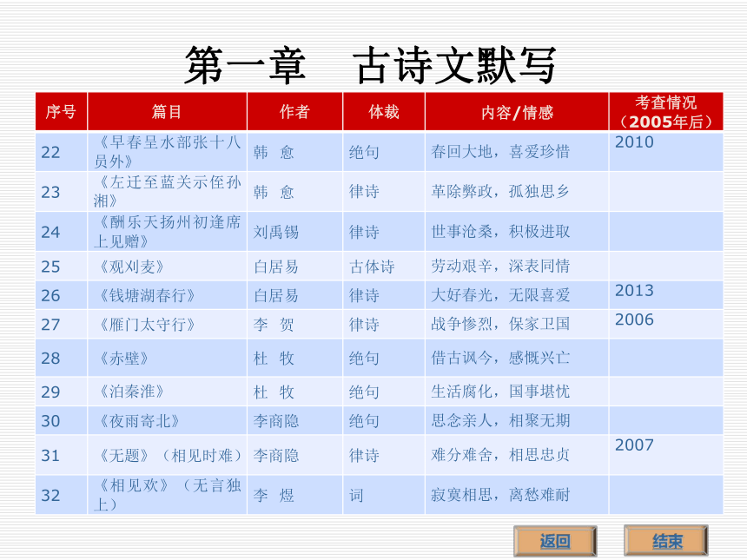Select row number 22 cell
The image size is (747, 560).
[x=62, y=152]
